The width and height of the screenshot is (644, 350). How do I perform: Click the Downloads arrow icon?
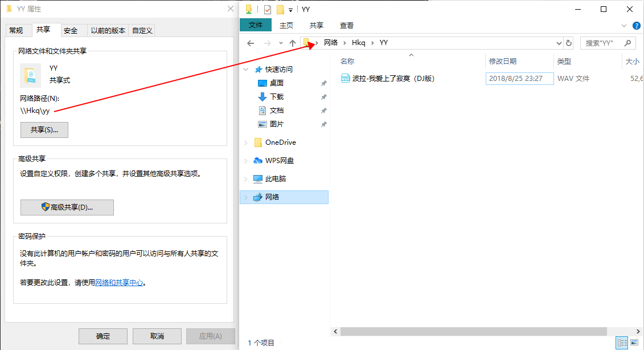[262, 97]
